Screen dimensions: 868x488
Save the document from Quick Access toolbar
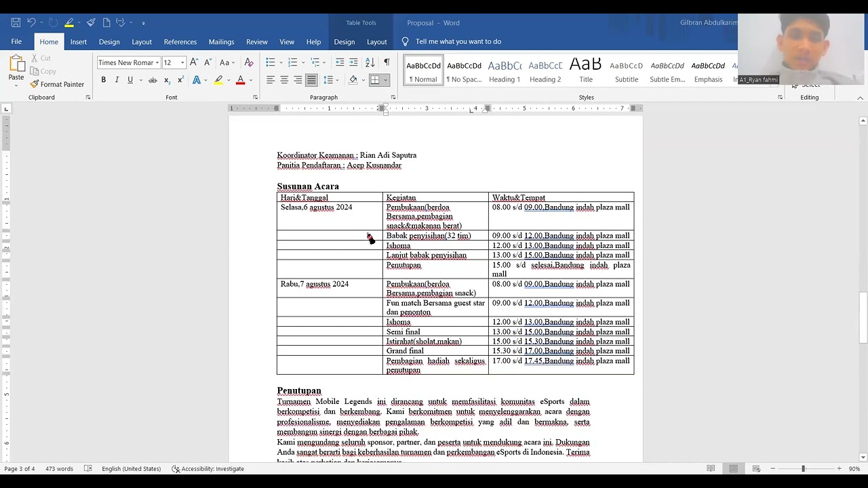[16, 22]
